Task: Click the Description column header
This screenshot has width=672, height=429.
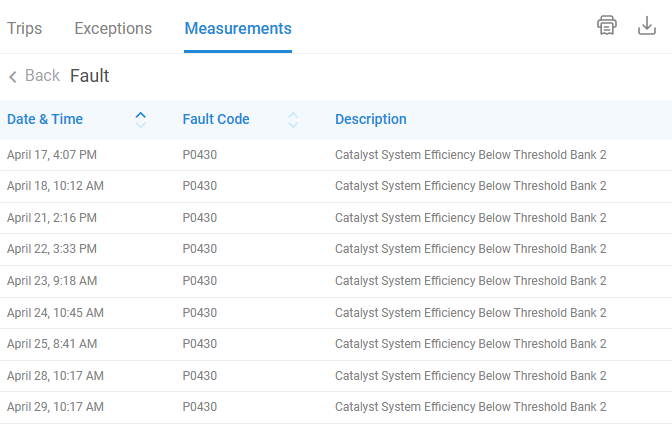Action: [371, 119]
